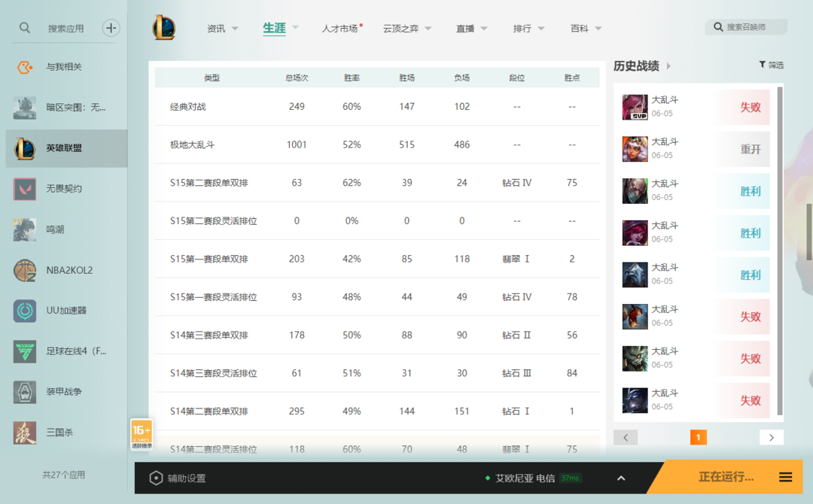Open the 资讯 menu tab
The image size is (813, 504).
point(216,29)
